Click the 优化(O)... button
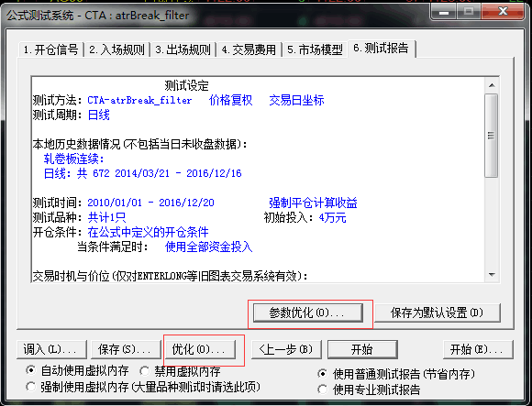Image resolution: width=532 pixels, height=406 pixels. point(200,349)
